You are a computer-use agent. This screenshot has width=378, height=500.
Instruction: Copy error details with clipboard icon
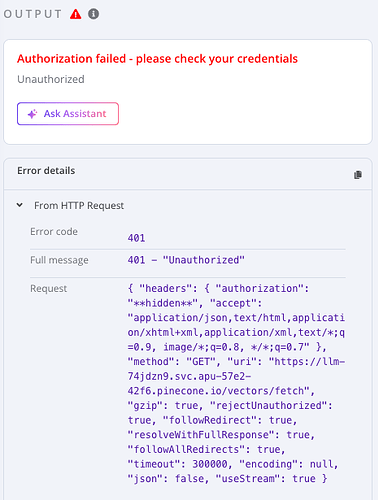[x=358, y=175]
